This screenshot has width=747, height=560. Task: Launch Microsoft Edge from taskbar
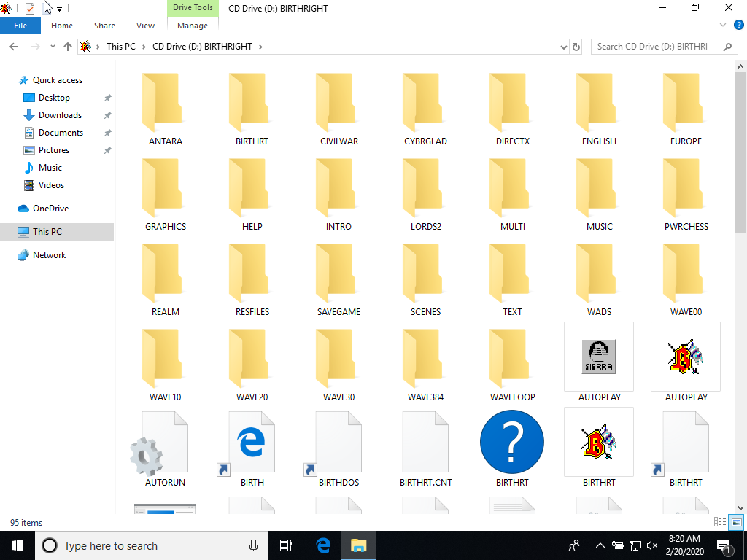click(x=323, y=545)
